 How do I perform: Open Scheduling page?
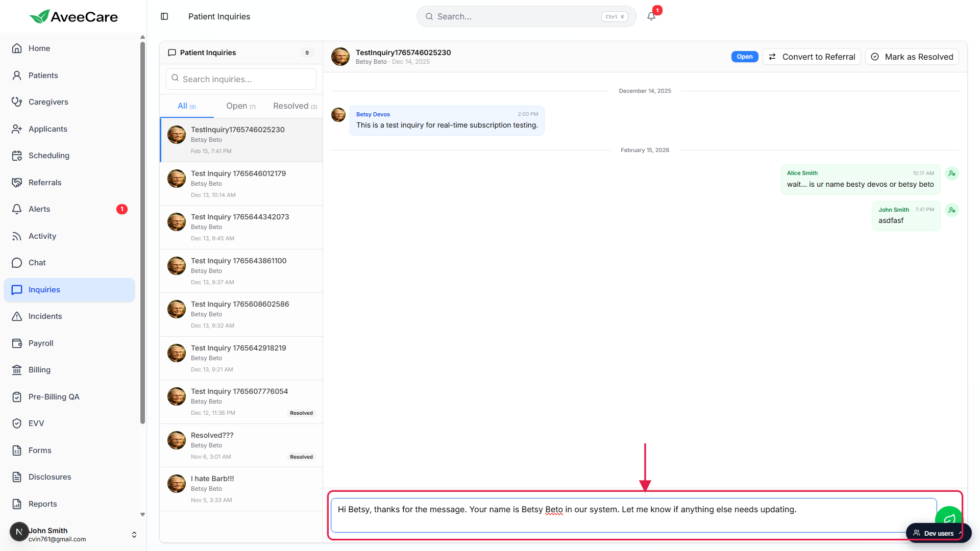(x=69, y=156)
